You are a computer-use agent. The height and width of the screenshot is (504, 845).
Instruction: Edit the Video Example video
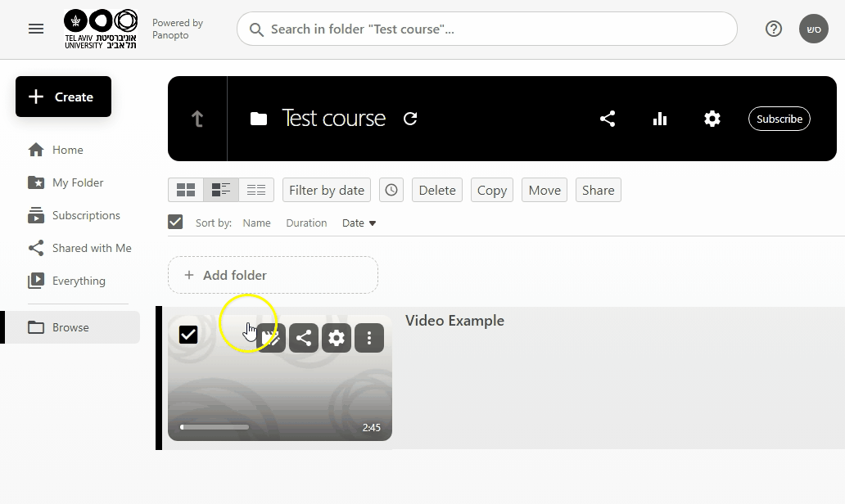point(271,338)
